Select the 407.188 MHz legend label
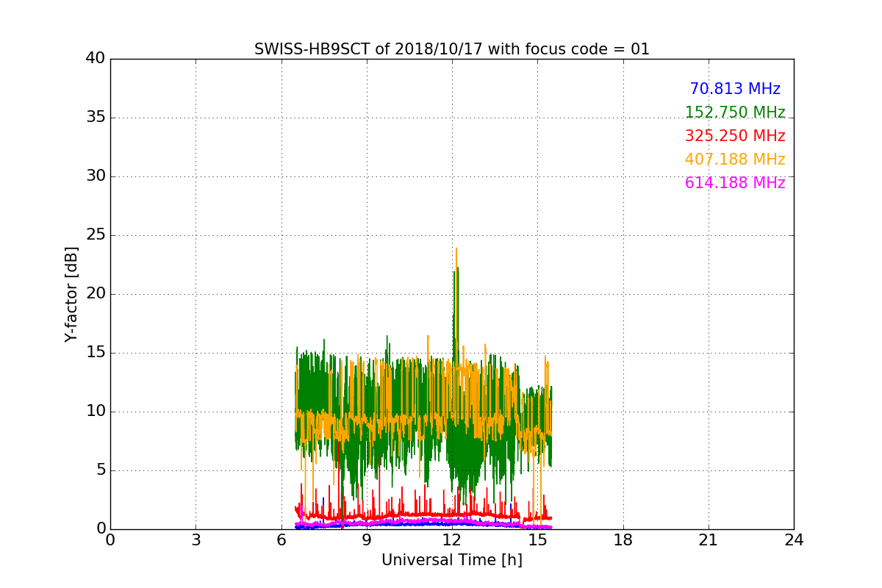Viewport: 882px width, 588px height. [735, 159]
